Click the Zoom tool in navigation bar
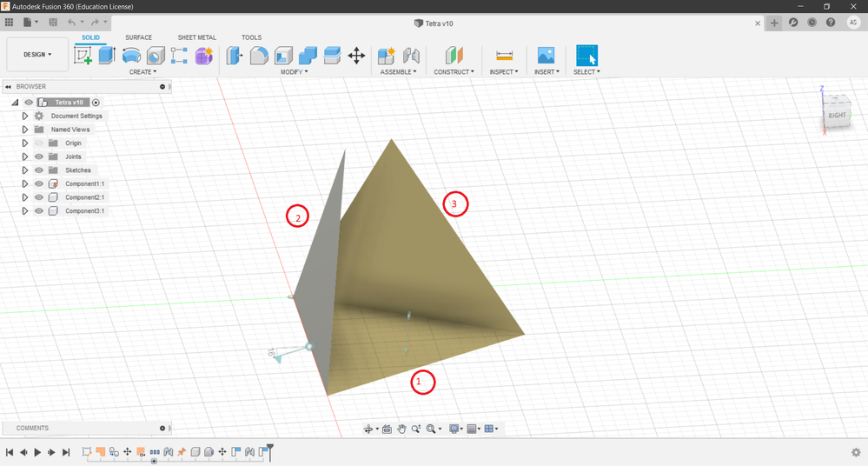The height and width of the screenshot is (466, 868). coord(415,429)
